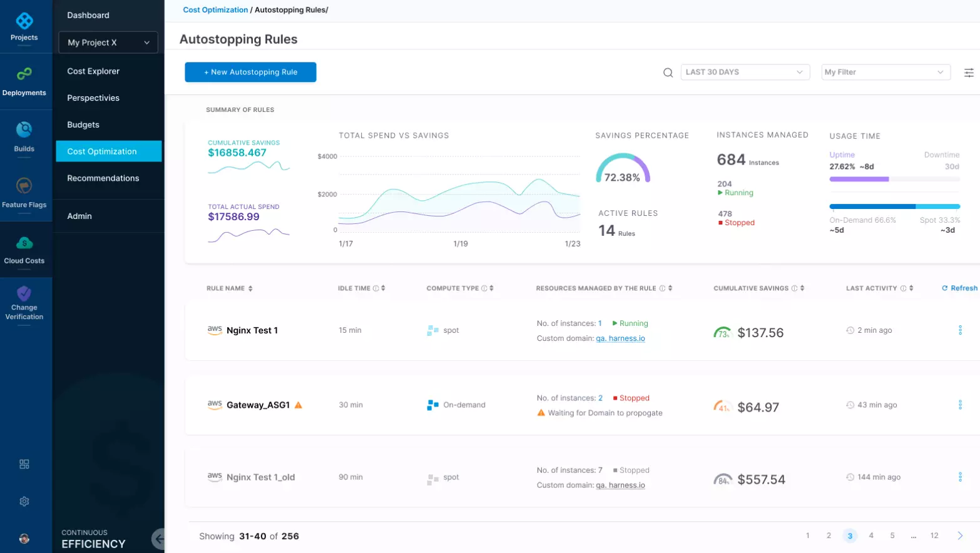Viewport: 980px width, 553px height.
Task: Click the Compute Type info icon
Action: click(x=484, y=288)
